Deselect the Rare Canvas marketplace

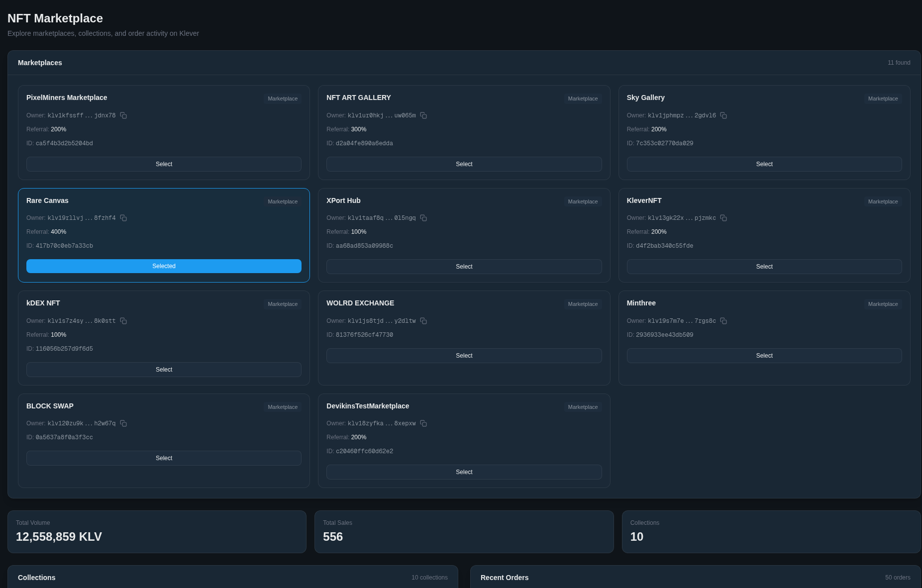coord(164,266)
